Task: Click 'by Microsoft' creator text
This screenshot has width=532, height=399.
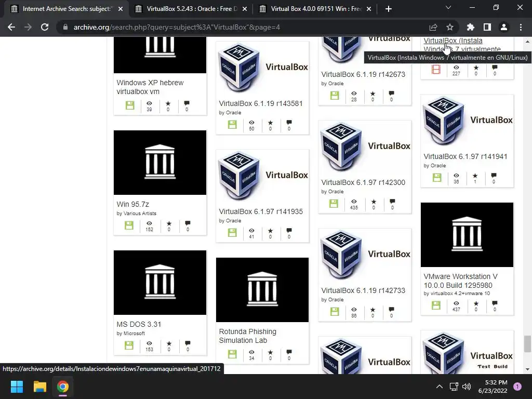Action: pos(130,334)
